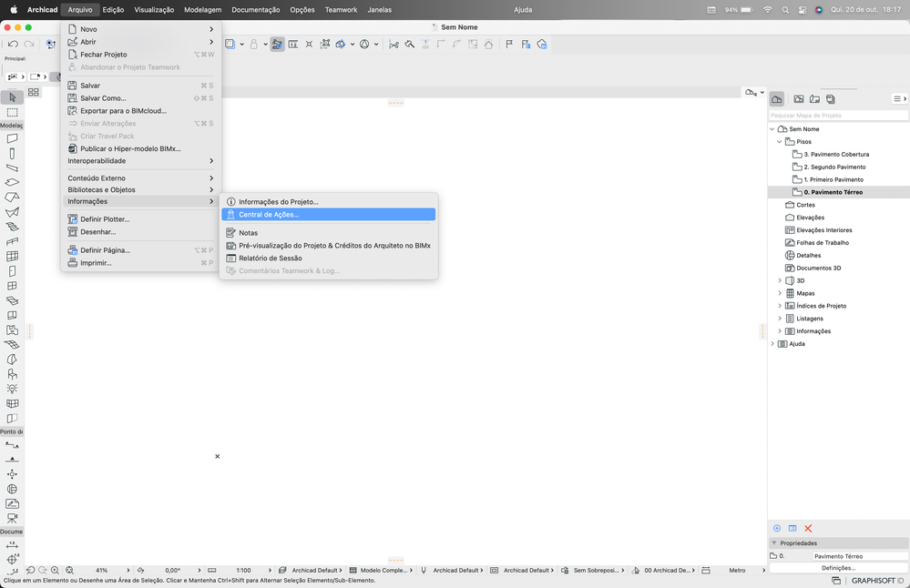910x588 pixels.
Task: Expand the Listagens tree node
Action: [x=780, y=319]
